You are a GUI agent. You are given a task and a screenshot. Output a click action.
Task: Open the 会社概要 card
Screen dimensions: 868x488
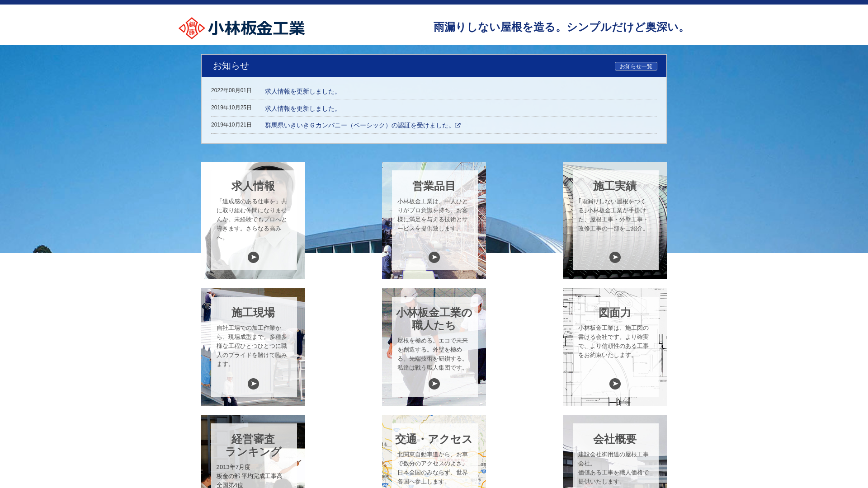point(615,439)
